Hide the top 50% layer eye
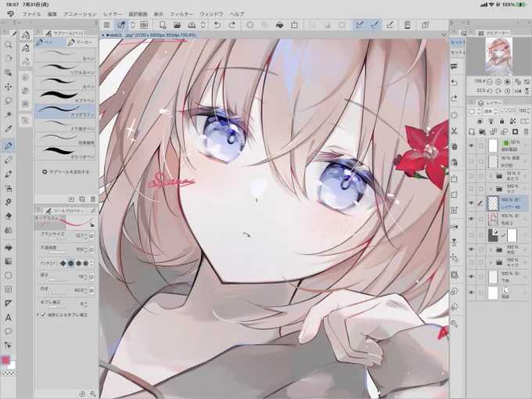This screenshot has width=532, height=399. (471, 146)
